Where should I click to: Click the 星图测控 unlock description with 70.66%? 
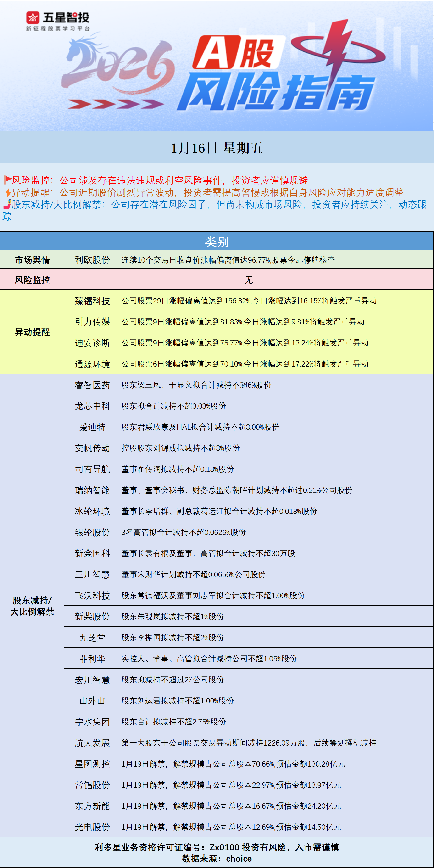coord(233,764)
